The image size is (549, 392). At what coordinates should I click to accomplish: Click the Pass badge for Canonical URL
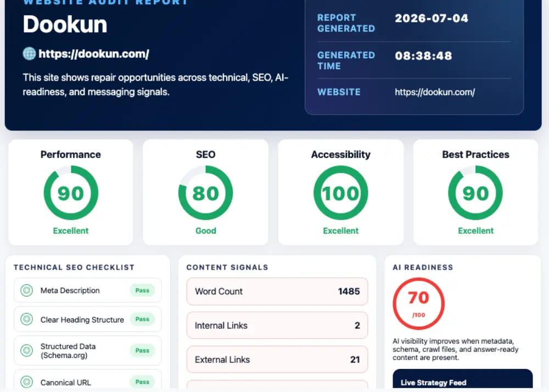pyautogui.click(x=142, y=382)
